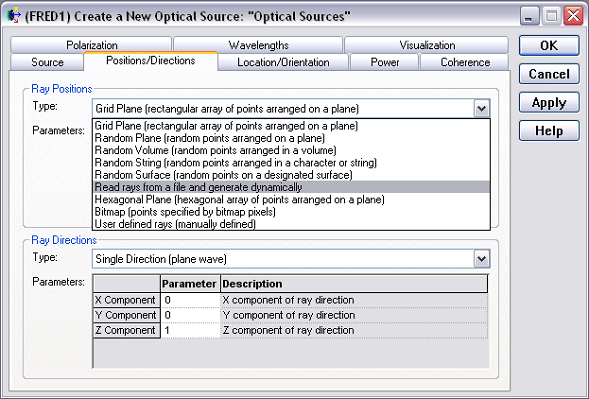Open the Location/Orientation tab

pos(283,62)
